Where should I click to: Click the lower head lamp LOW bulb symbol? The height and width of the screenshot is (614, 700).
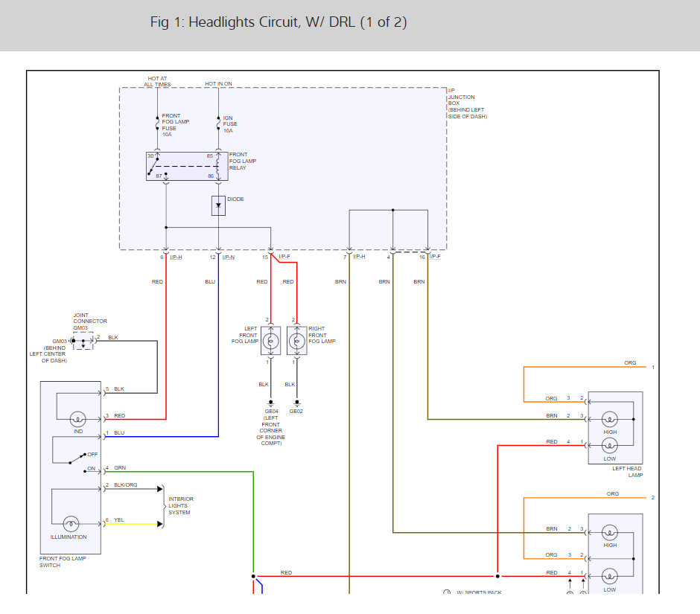point(610,576)
